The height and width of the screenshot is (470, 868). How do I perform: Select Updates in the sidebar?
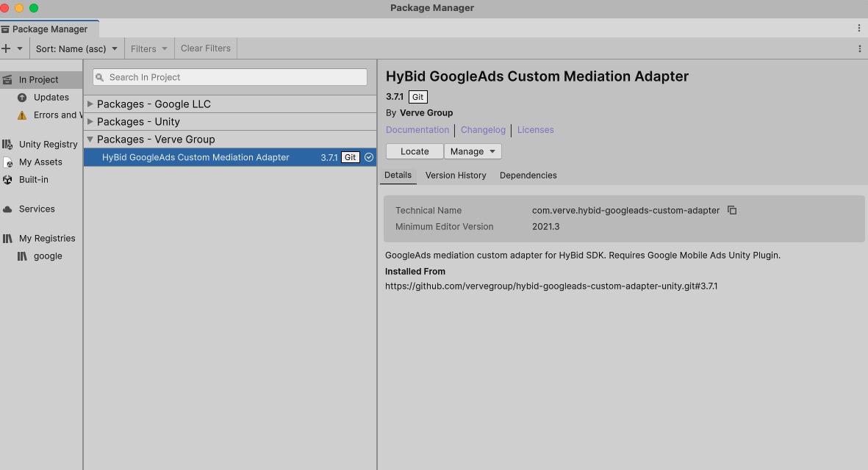click(x=51, y=98)
